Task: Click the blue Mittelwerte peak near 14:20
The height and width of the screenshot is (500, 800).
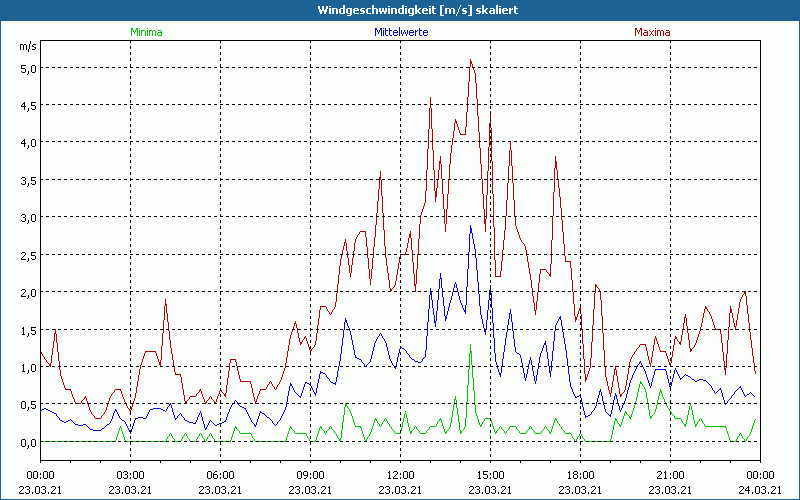Action: click(x=470, y=226)
